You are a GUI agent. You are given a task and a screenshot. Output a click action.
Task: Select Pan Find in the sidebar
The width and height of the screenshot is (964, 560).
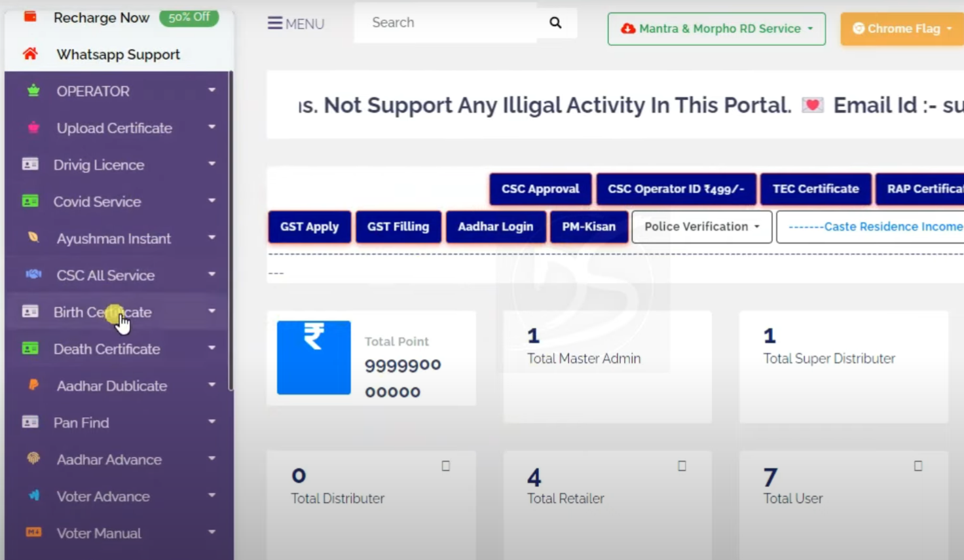[x=81, y=422]
